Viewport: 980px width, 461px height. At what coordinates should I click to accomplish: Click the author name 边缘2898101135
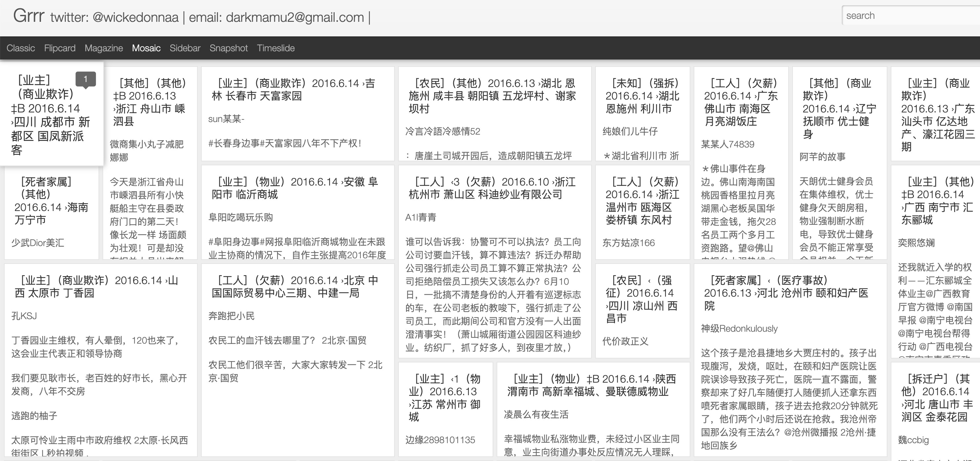[440, 440]
